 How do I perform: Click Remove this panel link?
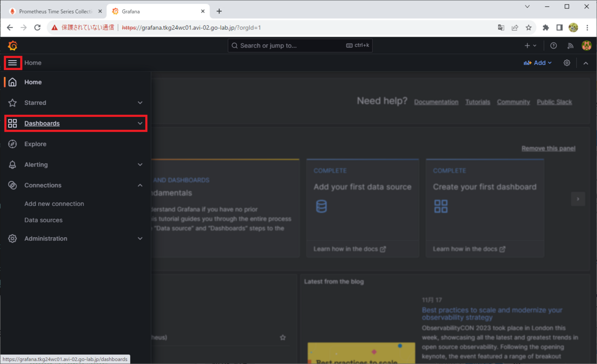pos(548,148)
